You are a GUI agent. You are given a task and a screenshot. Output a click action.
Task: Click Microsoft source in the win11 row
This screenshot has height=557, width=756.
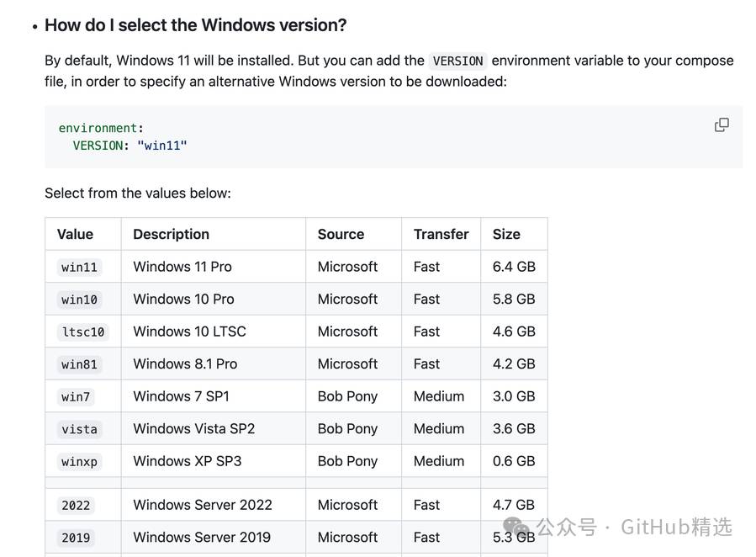[347, 267]
